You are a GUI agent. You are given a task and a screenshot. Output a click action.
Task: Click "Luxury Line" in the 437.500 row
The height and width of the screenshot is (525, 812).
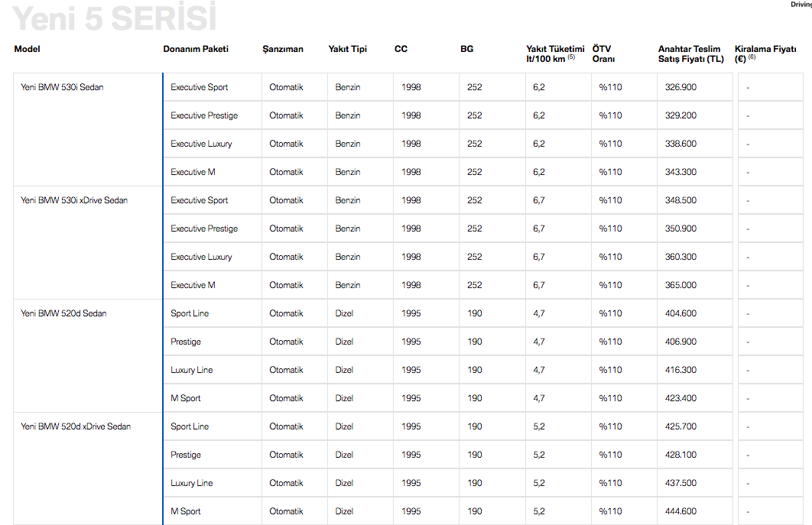click(192, 483)
